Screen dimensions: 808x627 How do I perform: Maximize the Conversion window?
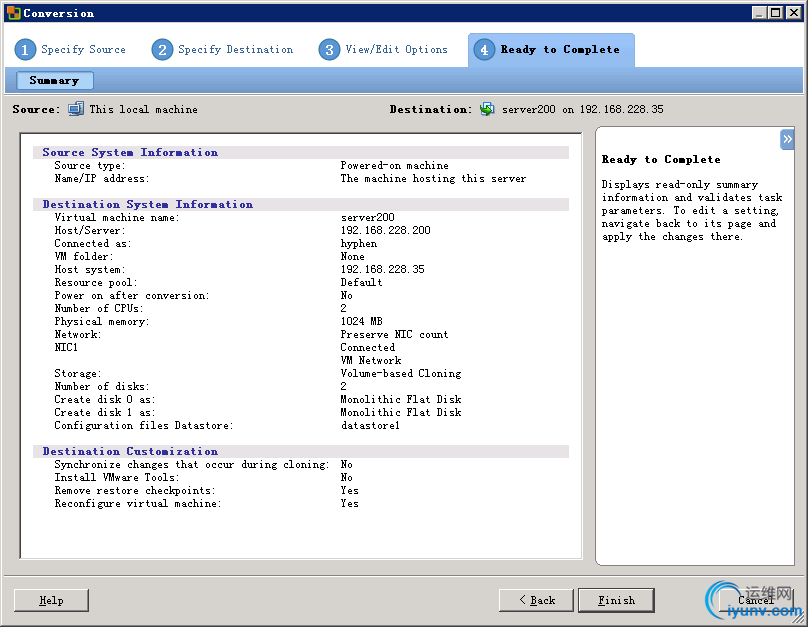pyautogui.click(x=776, y=13)
